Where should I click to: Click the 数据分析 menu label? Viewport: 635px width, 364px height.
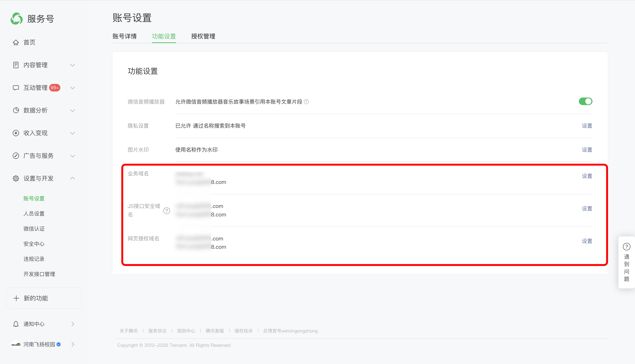(x=36, y=110)
